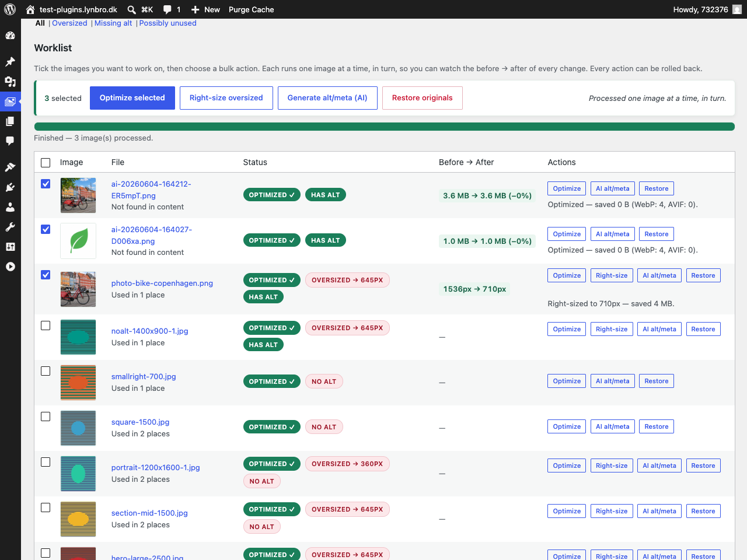747x560 pixels.
Task: Show All images filter
Action: coord(40,23)
